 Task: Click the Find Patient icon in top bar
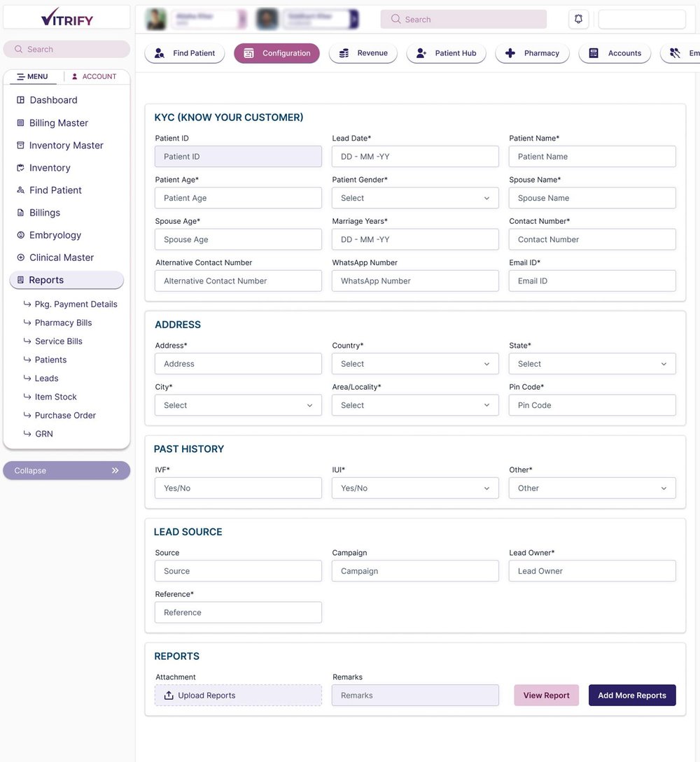(x=160, y=53)
